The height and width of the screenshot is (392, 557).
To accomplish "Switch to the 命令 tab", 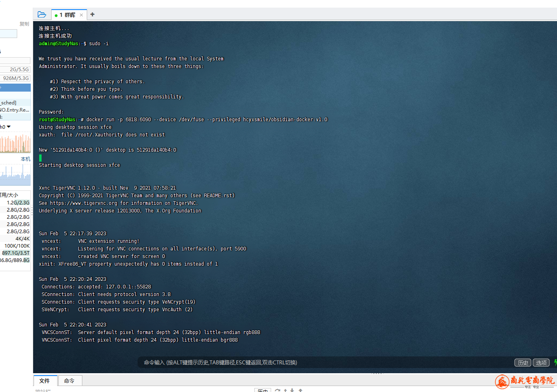I will [69, 381].
